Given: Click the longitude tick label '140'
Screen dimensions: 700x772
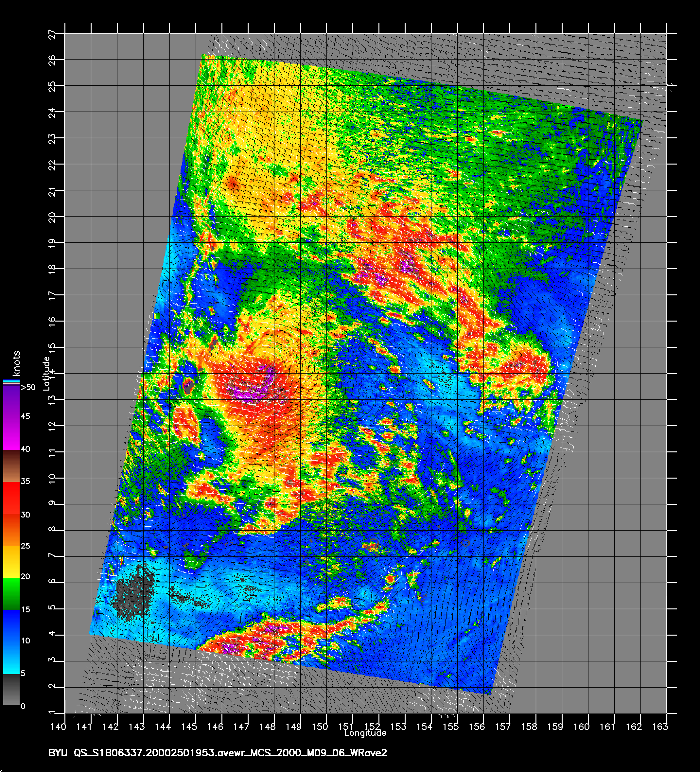Looking at the screenshot, I should (58, 727).
